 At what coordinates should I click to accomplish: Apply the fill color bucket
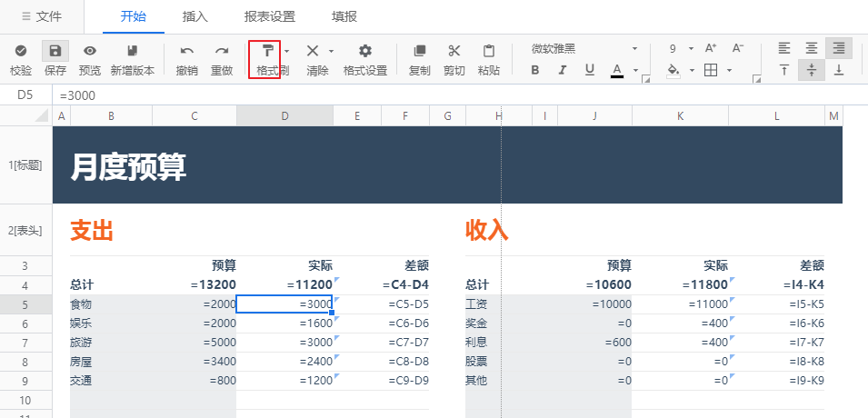pyautogui.click(x=673, y=70)
